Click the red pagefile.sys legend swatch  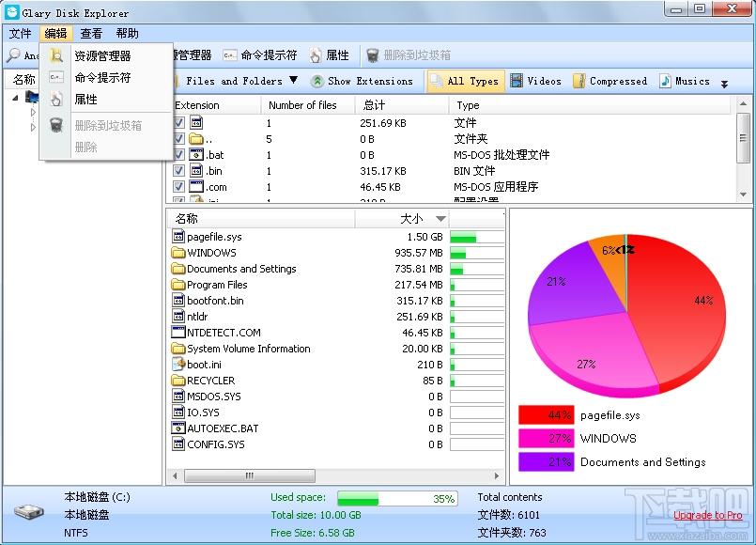(x=547, y=414)
